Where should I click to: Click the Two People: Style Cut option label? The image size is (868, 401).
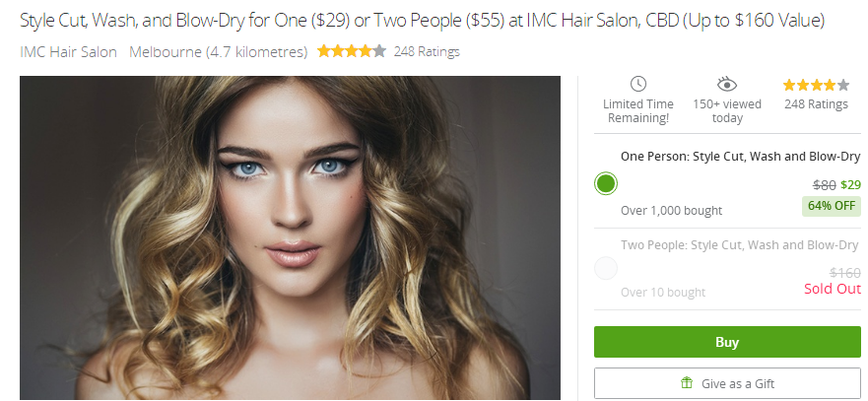pyautogui.click(x=739, y=244)
